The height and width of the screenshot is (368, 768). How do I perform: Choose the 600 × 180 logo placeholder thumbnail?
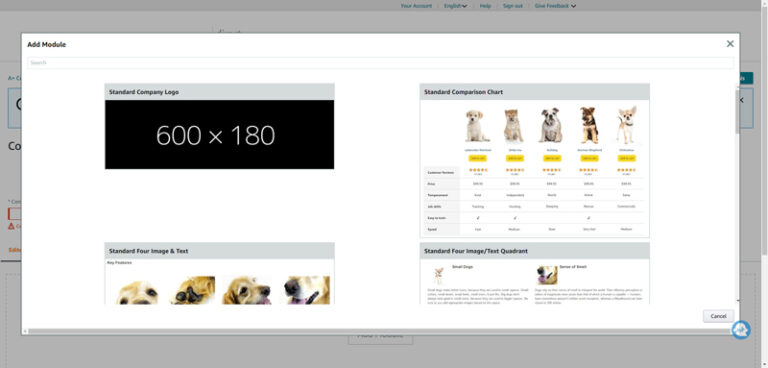click(219, 135)
